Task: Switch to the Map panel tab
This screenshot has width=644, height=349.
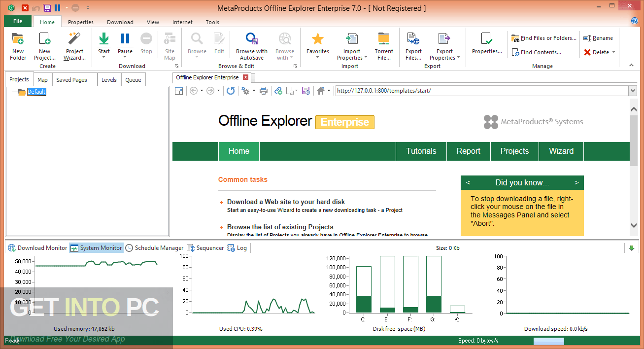Action: (x=43, y=80)
